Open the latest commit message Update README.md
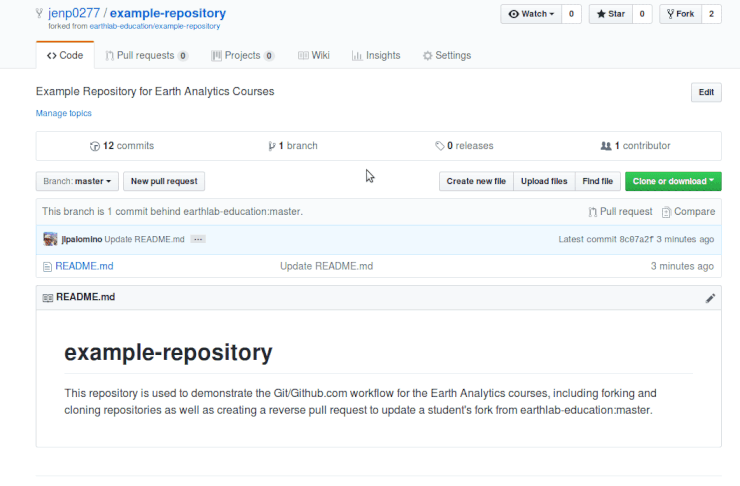 (x=144, y=239)
